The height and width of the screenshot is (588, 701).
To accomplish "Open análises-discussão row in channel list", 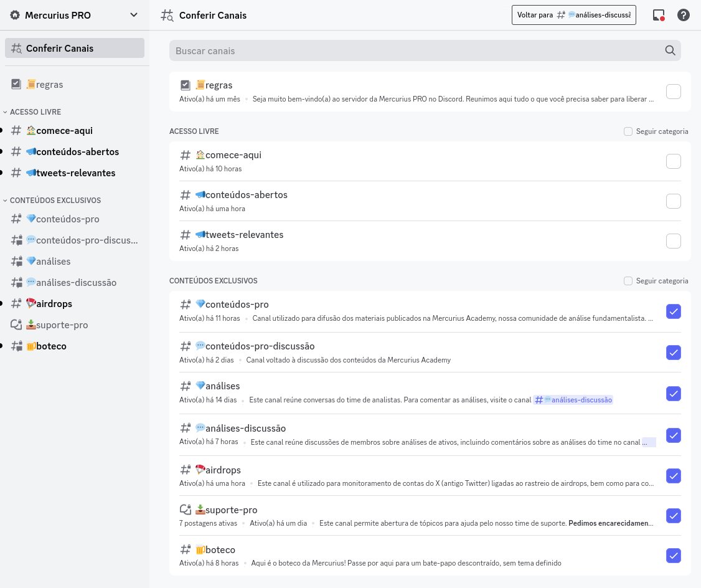I will coord(430,435).
